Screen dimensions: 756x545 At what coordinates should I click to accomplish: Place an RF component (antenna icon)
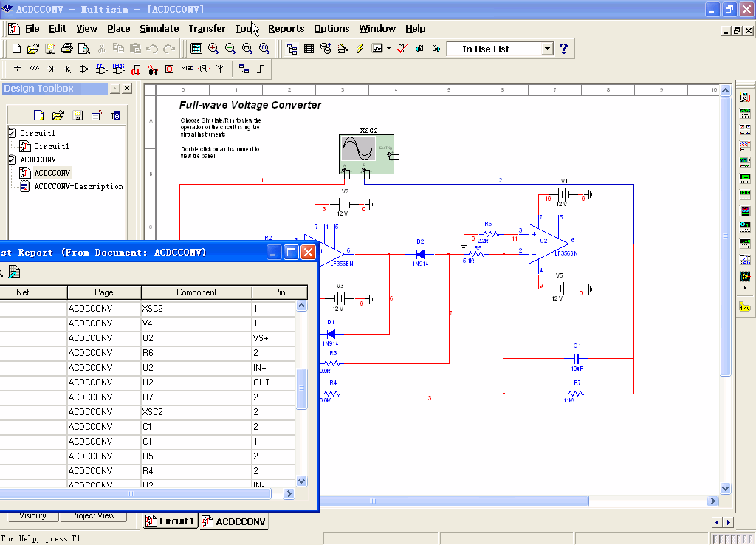[x=220, y=69]
